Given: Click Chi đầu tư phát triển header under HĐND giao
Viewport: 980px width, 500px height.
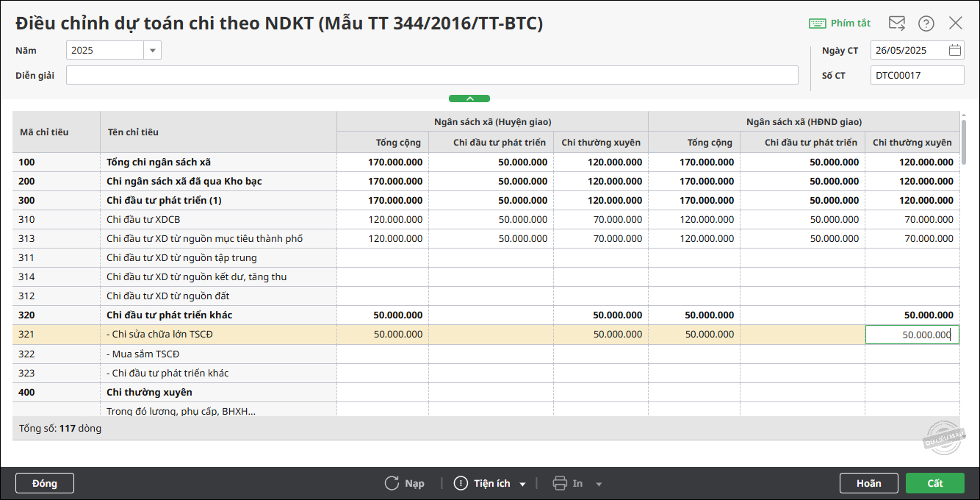Looking at the screenshot, I should [x=803, y=143].
